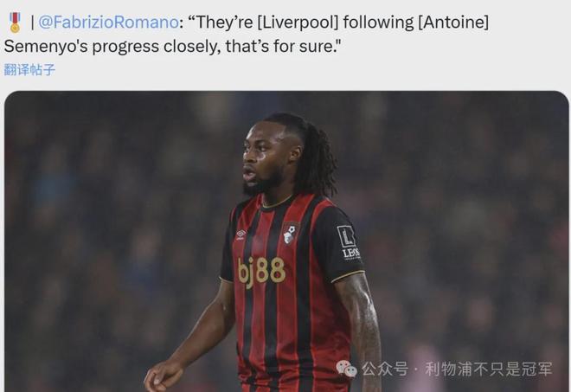Translate the post via 翻译帖子 link
The image size is (571, 392).
pos(29,69)
